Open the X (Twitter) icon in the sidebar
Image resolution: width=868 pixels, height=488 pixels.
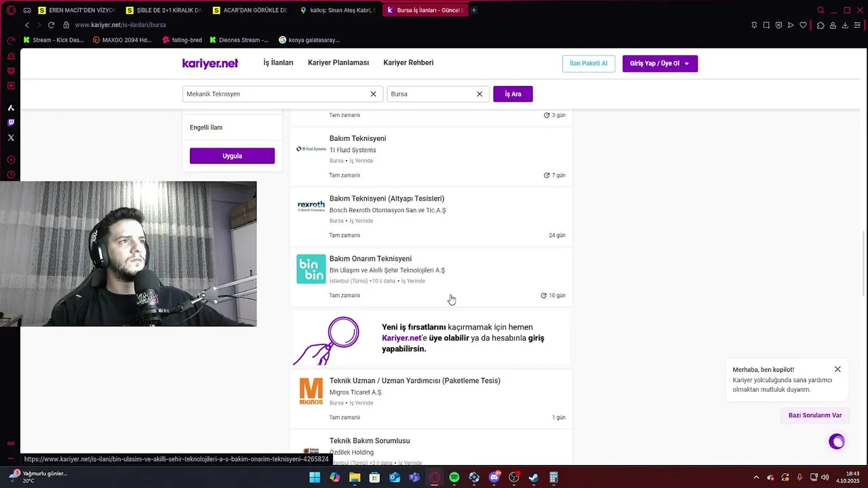(x=11, y=138)
